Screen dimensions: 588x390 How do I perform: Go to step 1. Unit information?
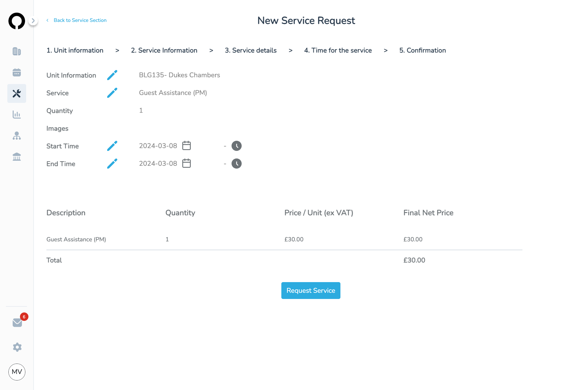click(x=75, y=50)
